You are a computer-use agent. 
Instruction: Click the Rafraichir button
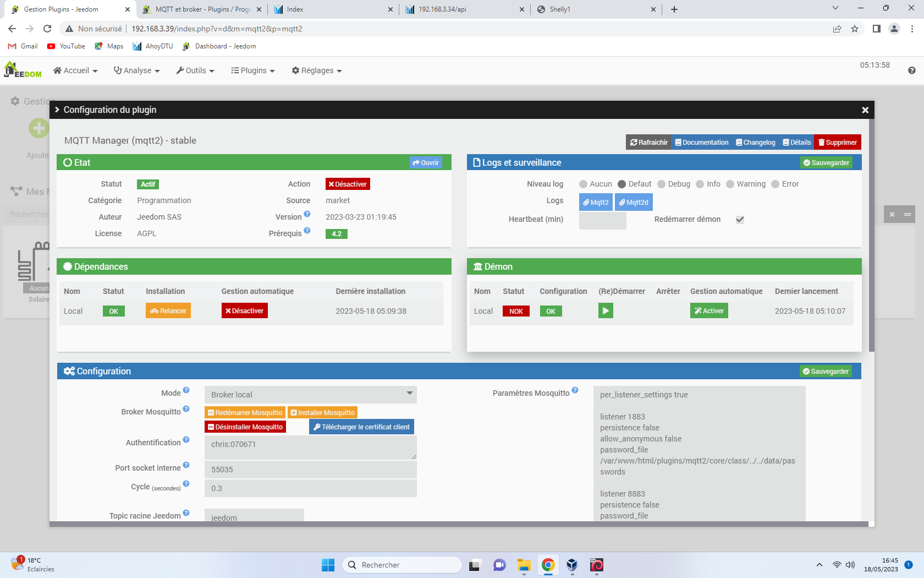point(649,143)
